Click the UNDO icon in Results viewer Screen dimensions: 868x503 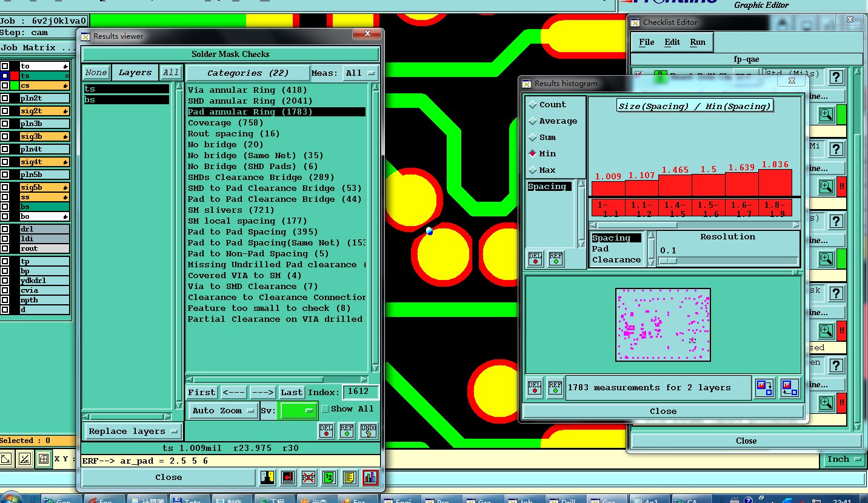[x=369, y=431]
